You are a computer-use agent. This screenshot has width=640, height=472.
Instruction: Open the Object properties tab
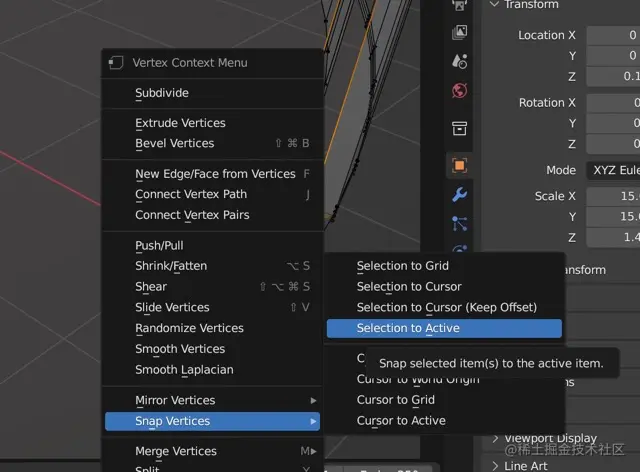pyautogui.click(x=460, y=165)
